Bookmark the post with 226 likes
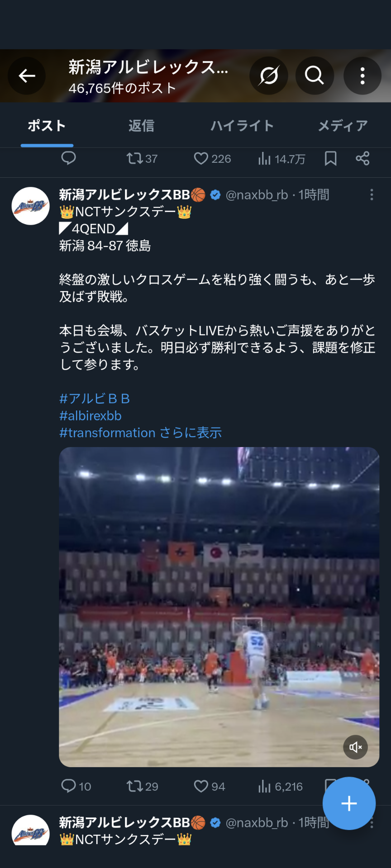 click(331, 159)
